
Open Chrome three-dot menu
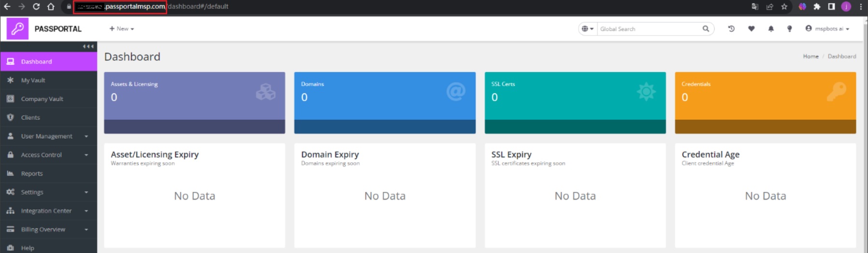861,6
